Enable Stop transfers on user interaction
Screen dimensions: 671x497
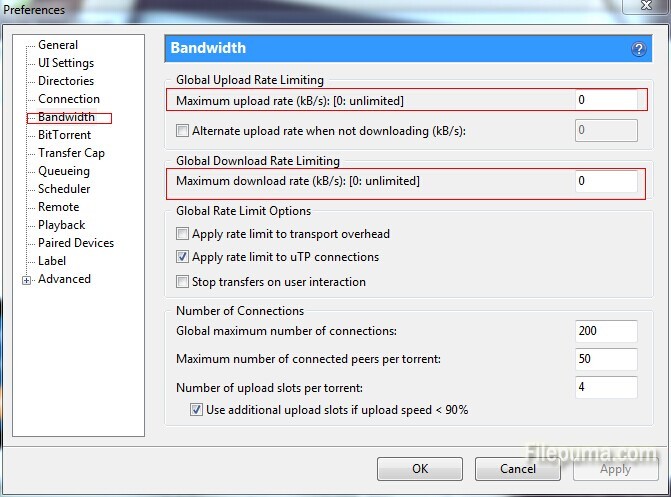182,282
